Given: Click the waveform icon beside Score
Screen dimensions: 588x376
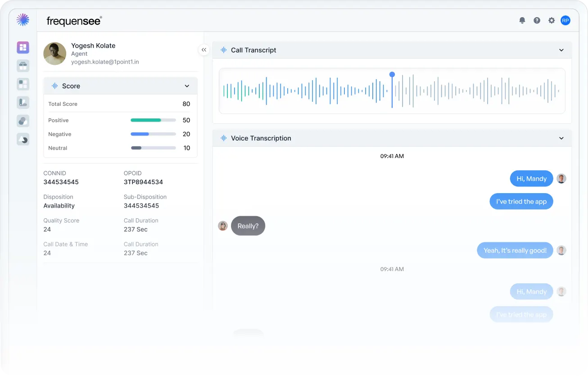Looking at the screenshot, I should 55,86.
